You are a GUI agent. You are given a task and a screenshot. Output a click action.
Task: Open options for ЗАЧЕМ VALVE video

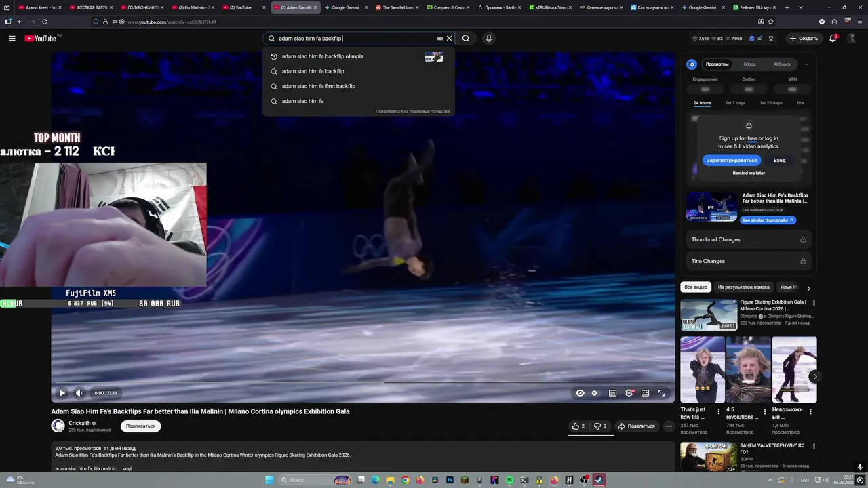pyautogui.click(x=814, y=446)
